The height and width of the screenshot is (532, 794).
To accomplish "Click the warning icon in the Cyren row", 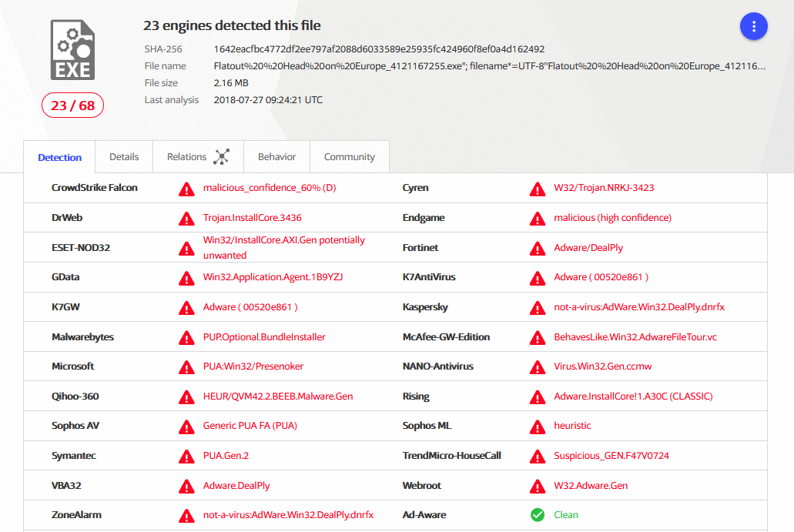I will tap(538, 189).
